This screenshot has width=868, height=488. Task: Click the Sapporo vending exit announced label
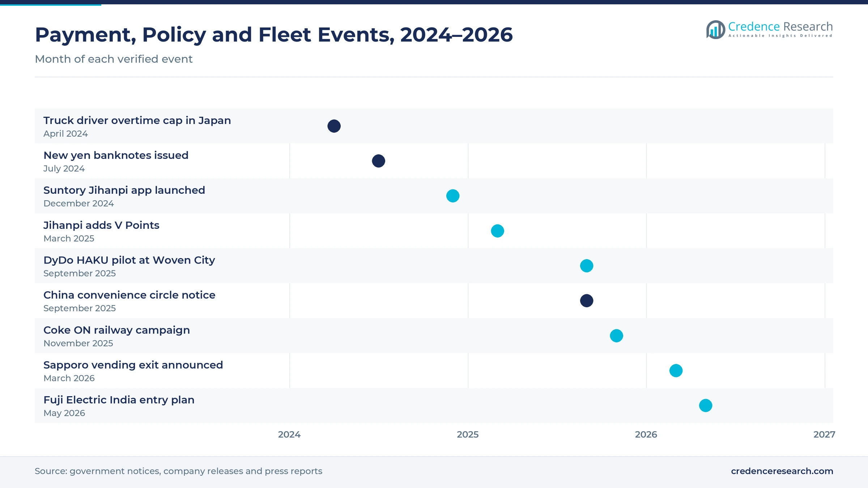click(x=133, y=365)
